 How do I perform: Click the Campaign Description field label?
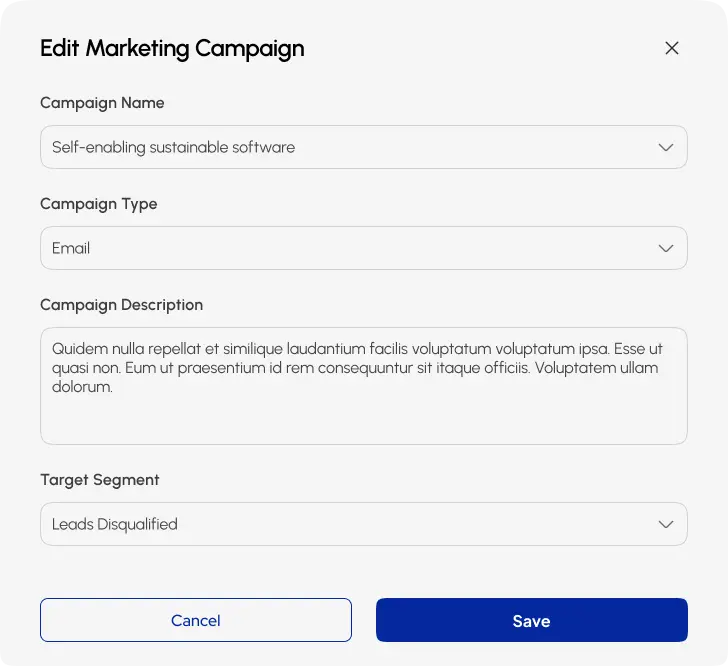coord(122,305)
